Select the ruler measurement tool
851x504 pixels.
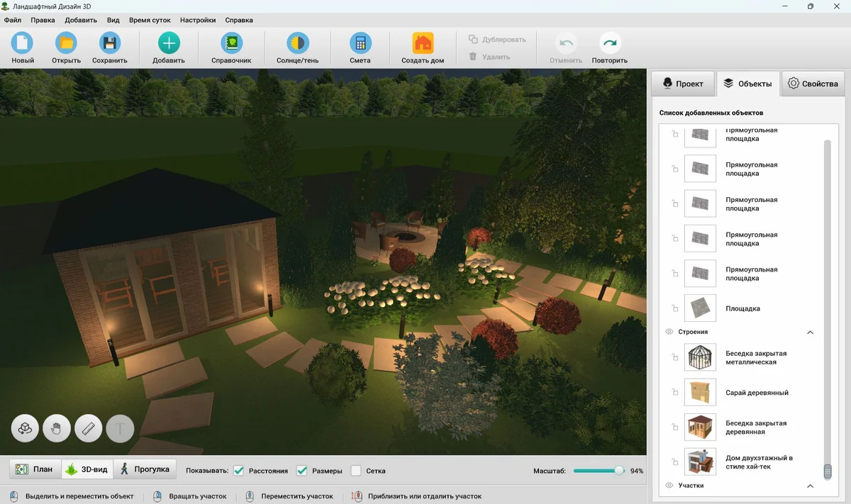pyautogui.click(x=89, y=428)
